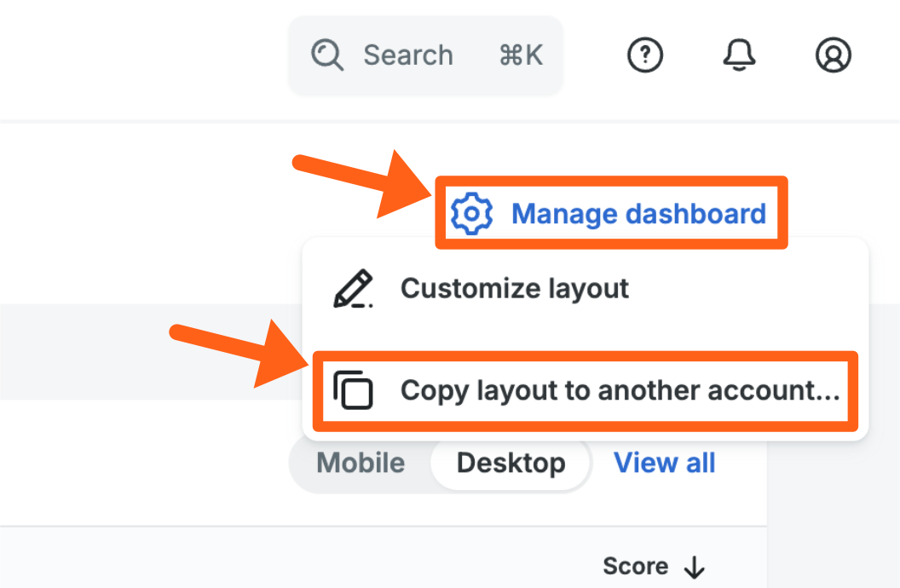Click the 'Manage dashboard' text label
The width and height of the screenshot is (900, 588).
click(x=638, y=213)
